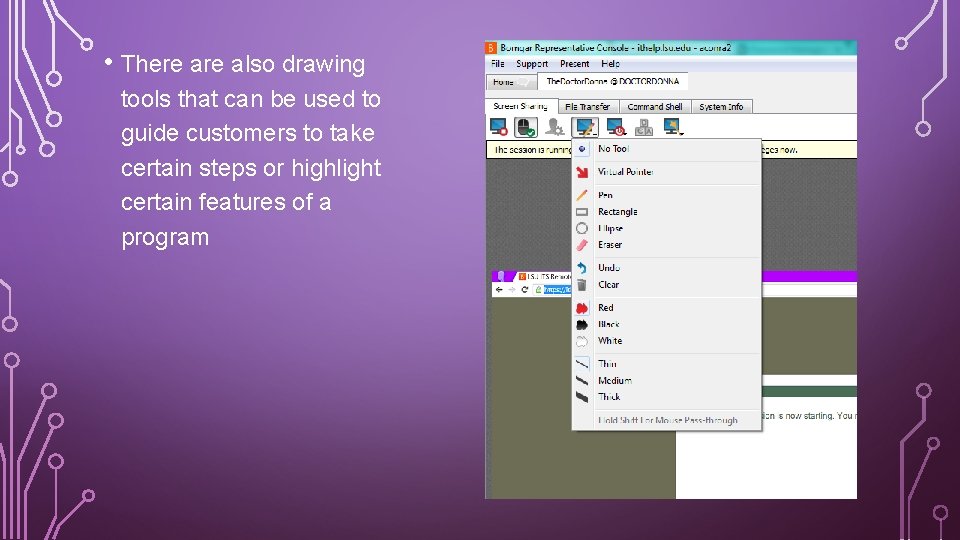Screen dimensions: 960x540
Task: Switch to the File Transfer tab
Action: click(587, 107)
